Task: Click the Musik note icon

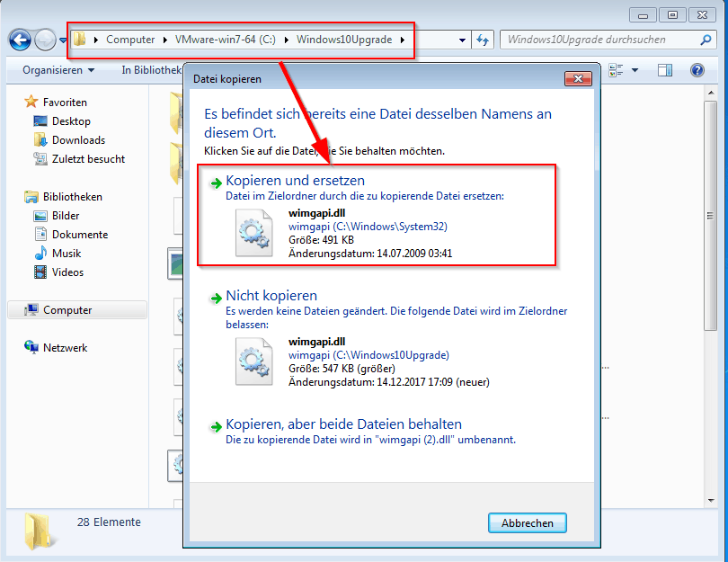Action: click(x=40, y=254)
